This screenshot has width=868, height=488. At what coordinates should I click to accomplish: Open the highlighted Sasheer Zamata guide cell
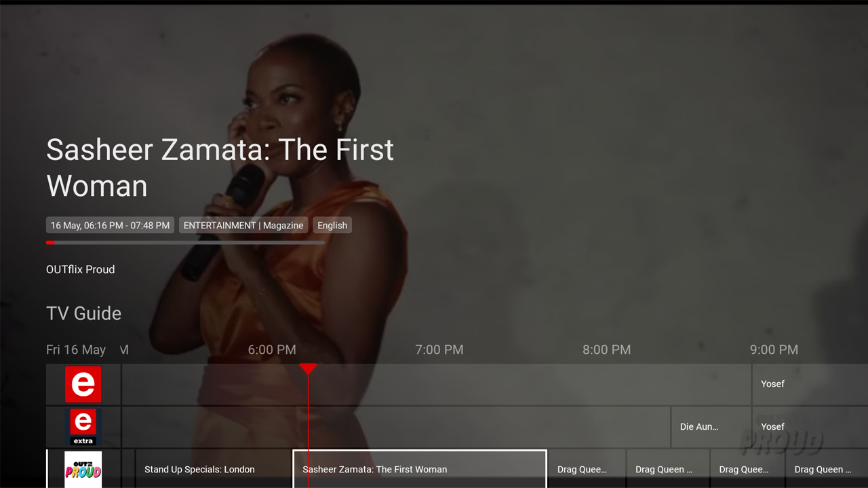point(420,469)
